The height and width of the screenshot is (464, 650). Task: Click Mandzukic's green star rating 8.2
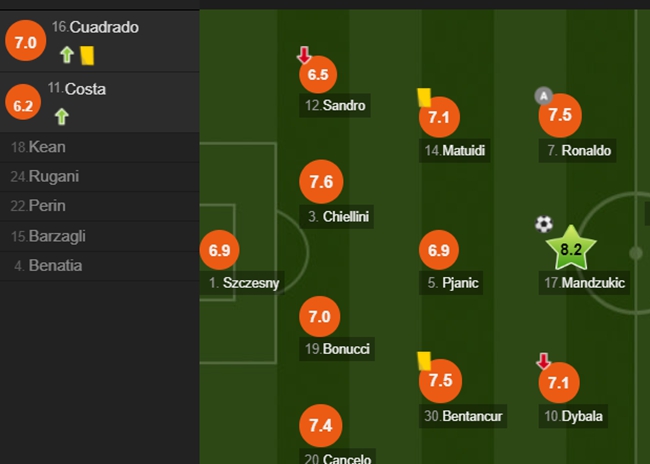[x=571, y=248]
